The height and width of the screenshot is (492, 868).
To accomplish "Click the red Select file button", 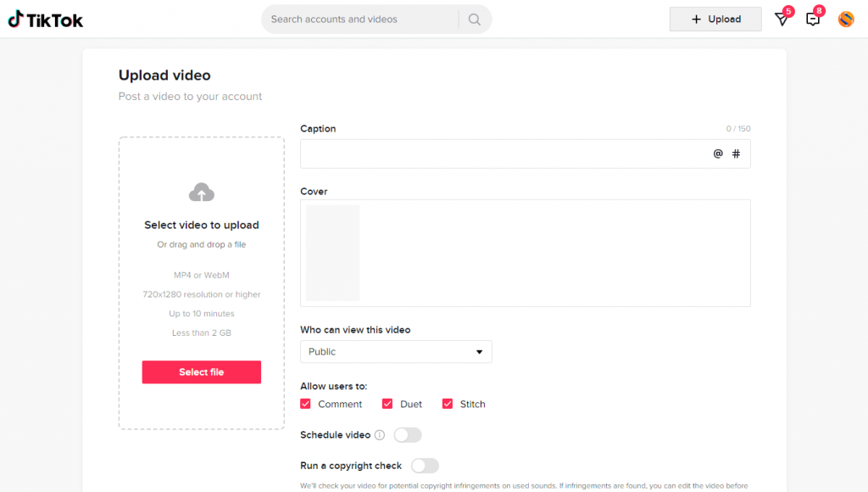I will click(202, 372).
